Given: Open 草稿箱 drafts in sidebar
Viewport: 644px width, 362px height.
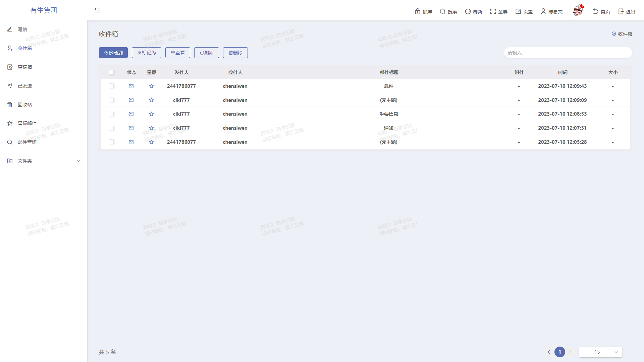Looking at the screenshot, I should (25, 67).
